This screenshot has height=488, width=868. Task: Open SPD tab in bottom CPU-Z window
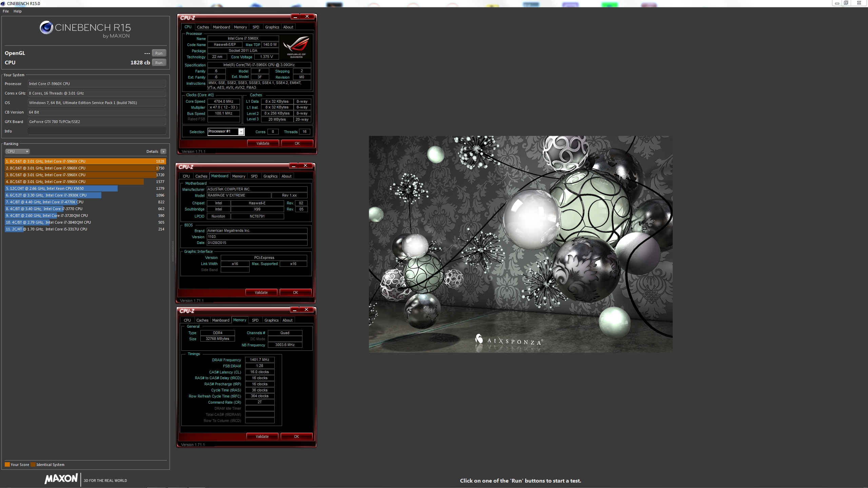[x=255, y=320]
